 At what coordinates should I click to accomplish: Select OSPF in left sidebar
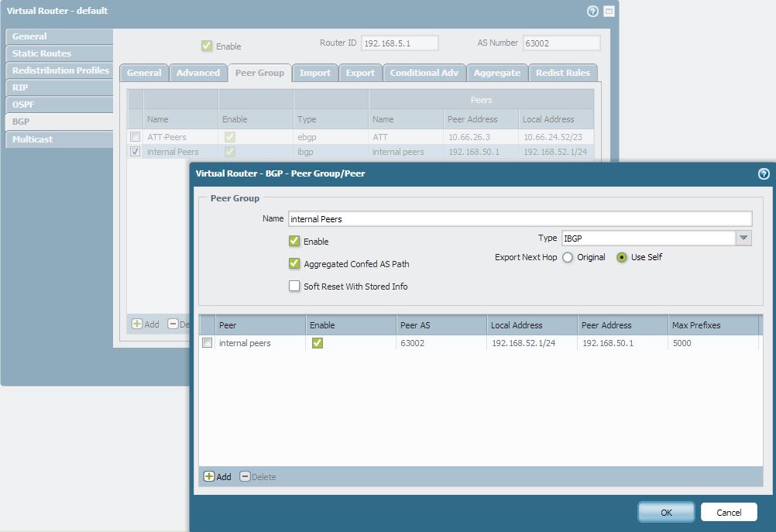coord(23,105)
